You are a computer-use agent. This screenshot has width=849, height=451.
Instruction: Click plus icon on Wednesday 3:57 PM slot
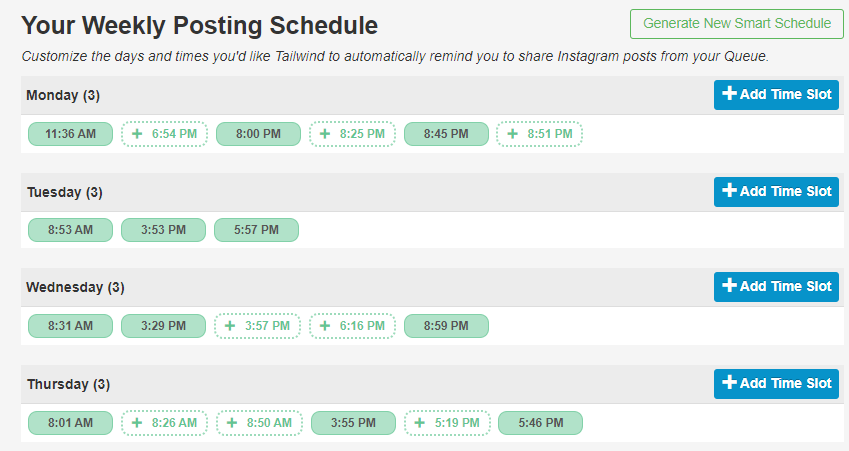pyautogui.click(x=231, y=326)
